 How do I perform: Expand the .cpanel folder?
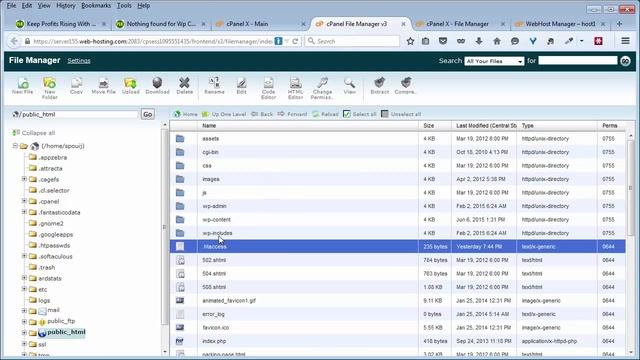coord(24,201)
